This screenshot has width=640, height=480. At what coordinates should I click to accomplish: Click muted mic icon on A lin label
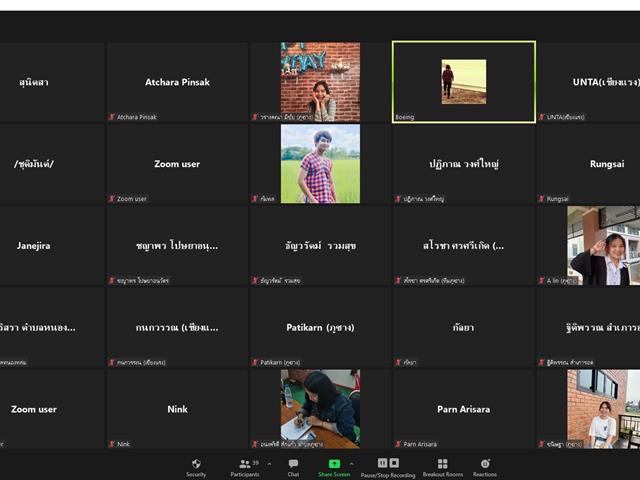[x=542, y=281]
